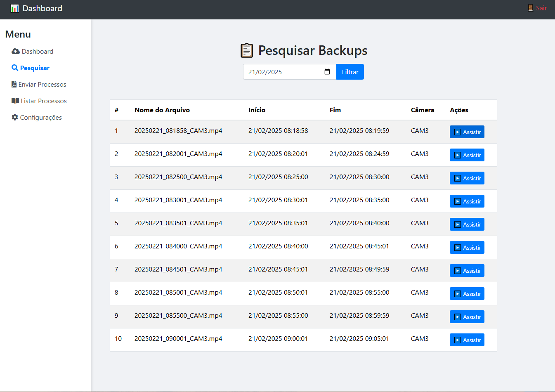Click Assistir for 20250221_090001_CAM3.mp4
The width and height of the screenshot is (555, 392).
point(467,340)
